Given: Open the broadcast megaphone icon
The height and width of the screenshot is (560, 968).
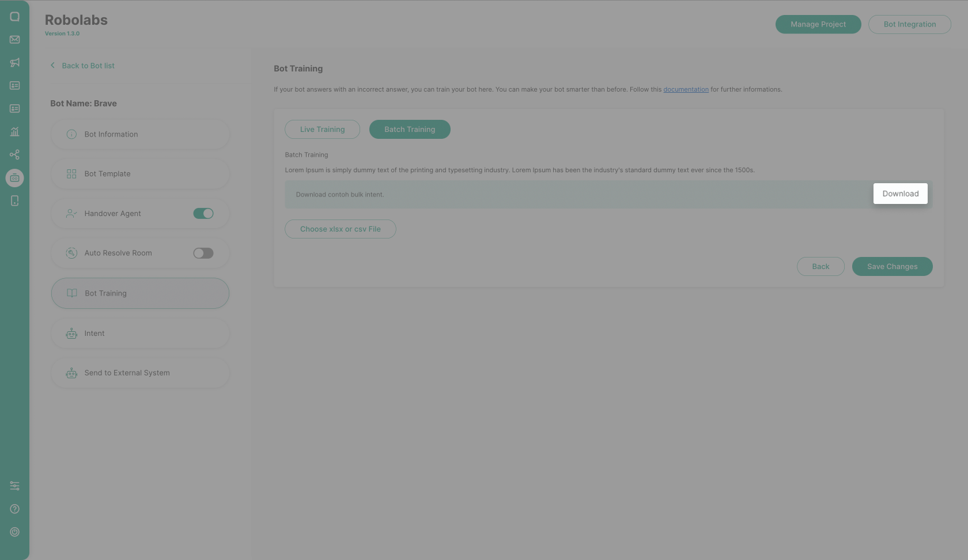Looking at the screenshot, I should click(x=14, y=62).
